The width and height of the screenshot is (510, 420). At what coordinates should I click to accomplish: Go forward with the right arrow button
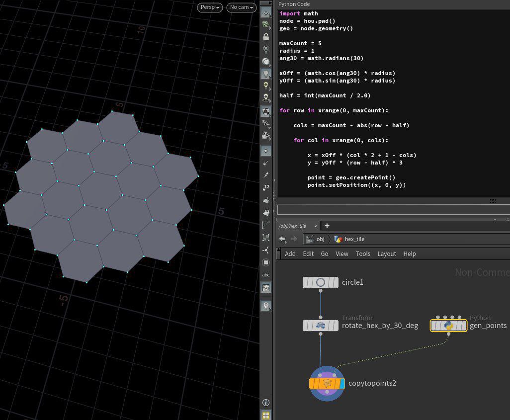(294, 239)
